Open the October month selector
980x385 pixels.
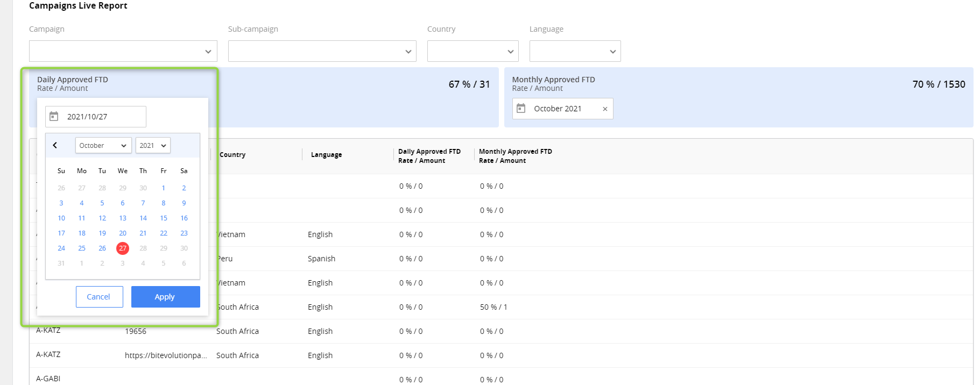pos(103,145)
